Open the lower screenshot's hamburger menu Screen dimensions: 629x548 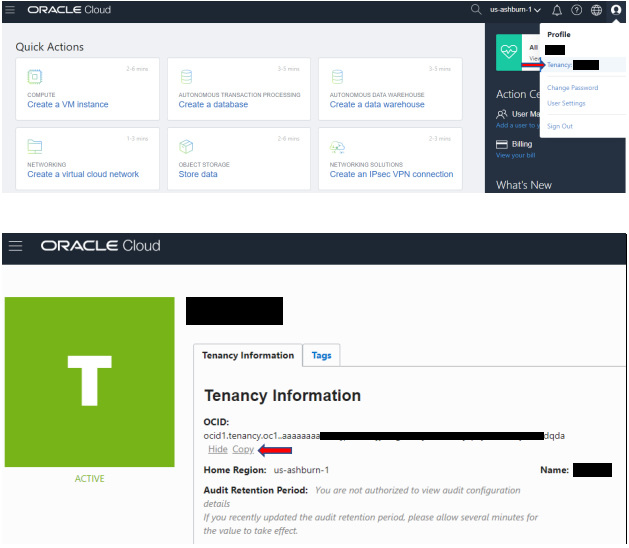click(15, 246)
